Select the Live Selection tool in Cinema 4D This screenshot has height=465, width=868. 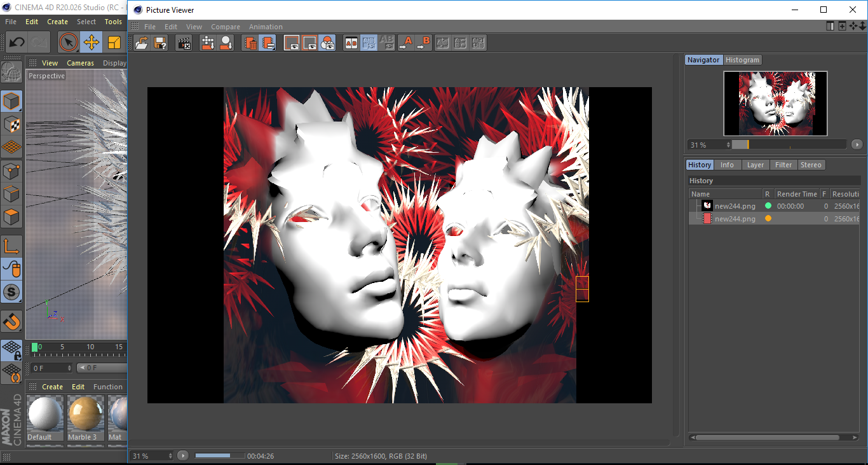click(x=69, y=43)
